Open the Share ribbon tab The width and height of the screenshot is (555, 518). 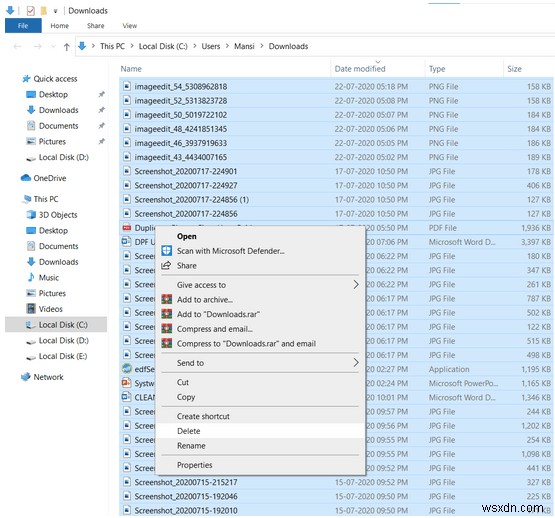tap(96, 25)
